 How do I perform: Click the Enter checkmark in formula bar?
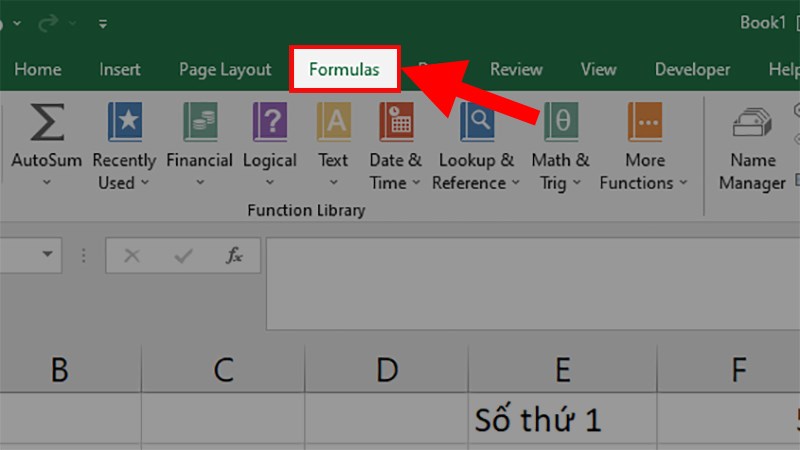(x=182, y=256)
